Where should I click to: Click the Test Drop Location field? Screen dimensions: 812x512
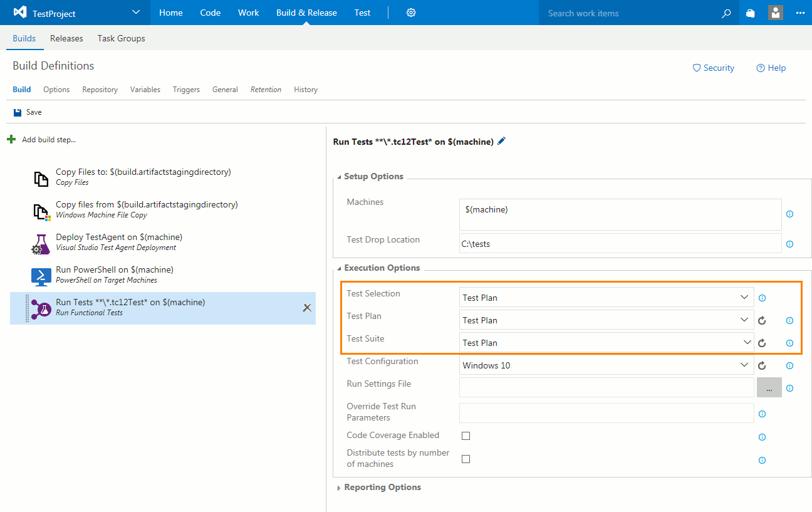pos(620,244)
